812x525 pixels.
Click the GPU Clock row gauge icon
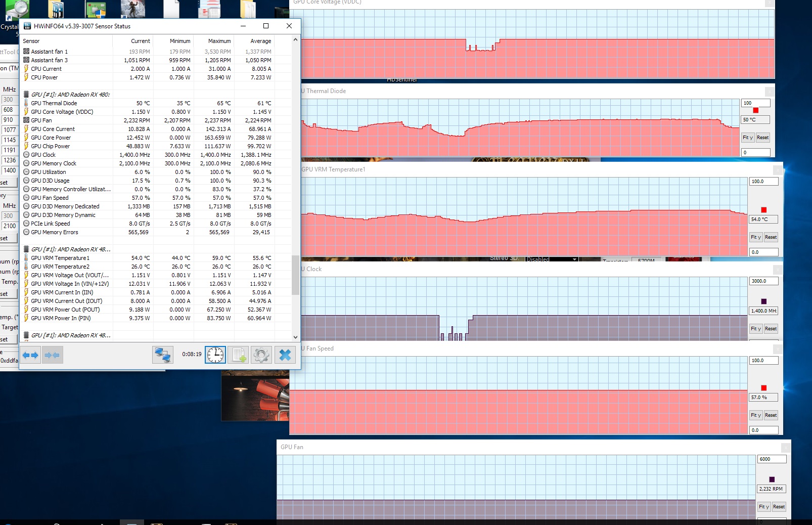click(26, 155)
